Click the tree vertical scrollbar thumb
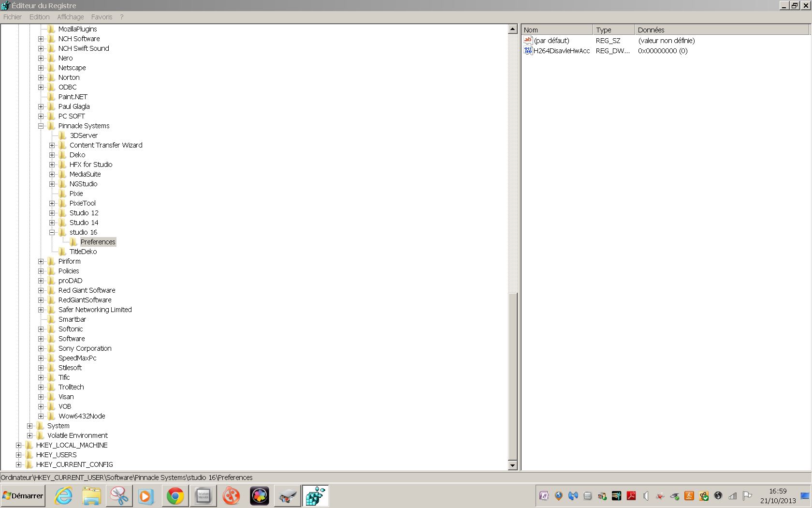Image resolution: width=812 pixels, height=508 pixels. (x=513, y=376)
